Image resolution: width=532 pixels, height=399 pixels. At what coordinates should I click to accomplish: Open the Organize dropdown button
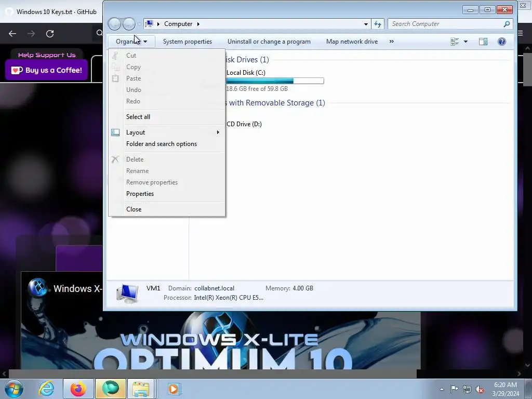(131, 42)
